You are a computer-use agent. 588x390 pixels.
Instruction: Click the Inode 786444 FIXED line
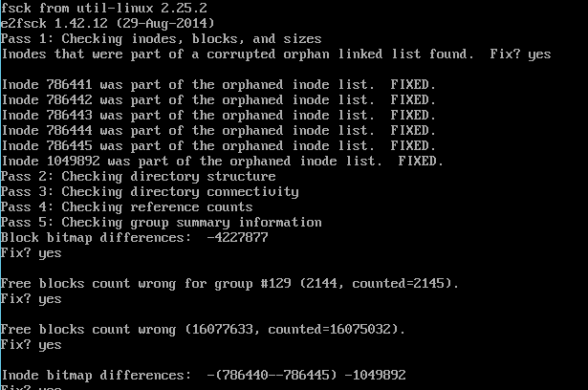219,131
